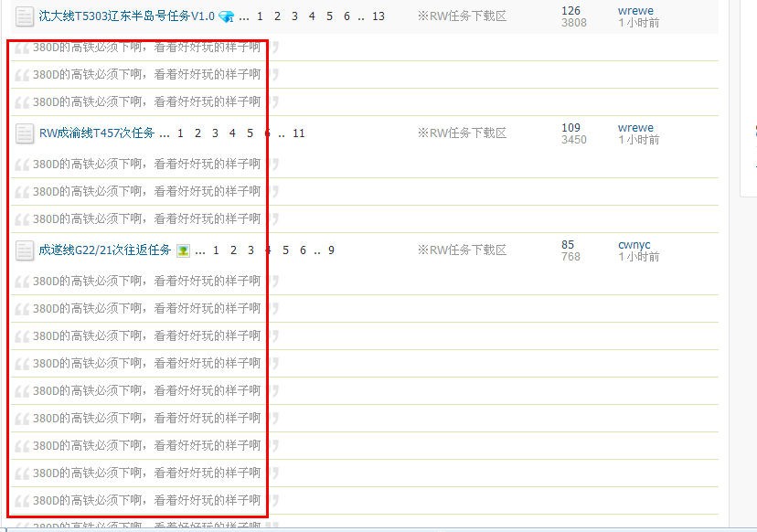Open wrewe's profile on RW成渝线T457 row
The image size is (757, 532).
coord(635,128)
